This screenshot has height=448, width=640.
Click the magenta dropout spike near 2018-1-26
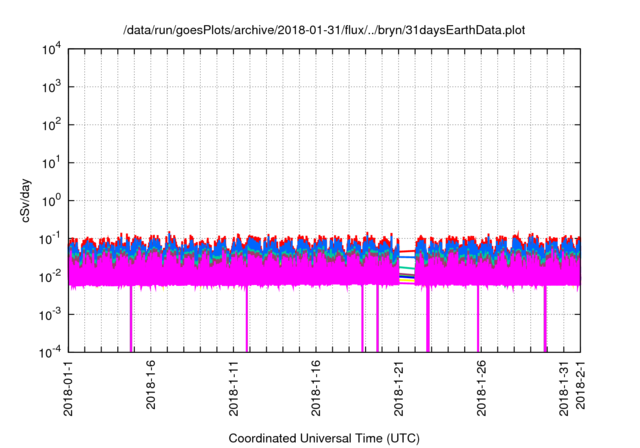pyautogui.click(x=478, y=318)
